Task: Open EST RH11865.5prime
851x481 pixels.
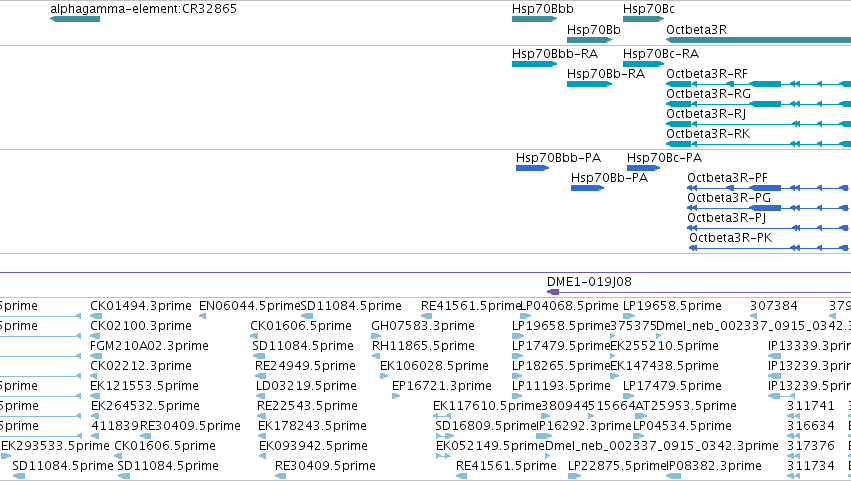Action: click(x=376, y=357)
